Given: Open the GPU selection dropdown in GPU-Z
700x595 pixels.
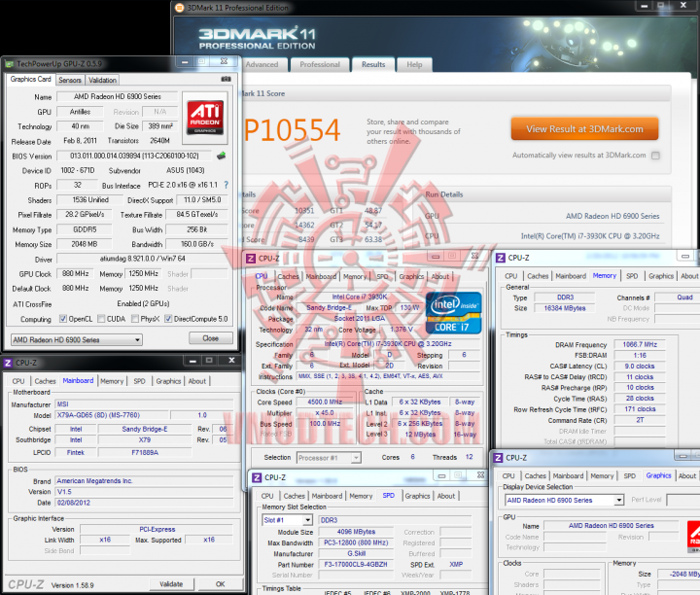Looking at the screenshot, I should click(x=77, y=339).
